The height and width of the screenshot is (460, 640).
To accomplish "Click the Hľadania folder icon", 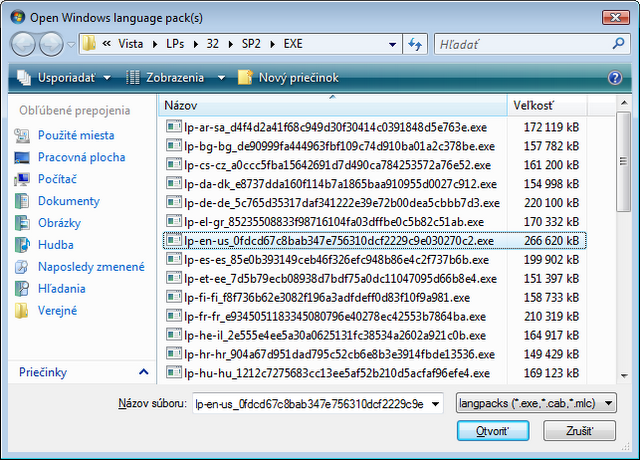I will click(x=22, y=289).
